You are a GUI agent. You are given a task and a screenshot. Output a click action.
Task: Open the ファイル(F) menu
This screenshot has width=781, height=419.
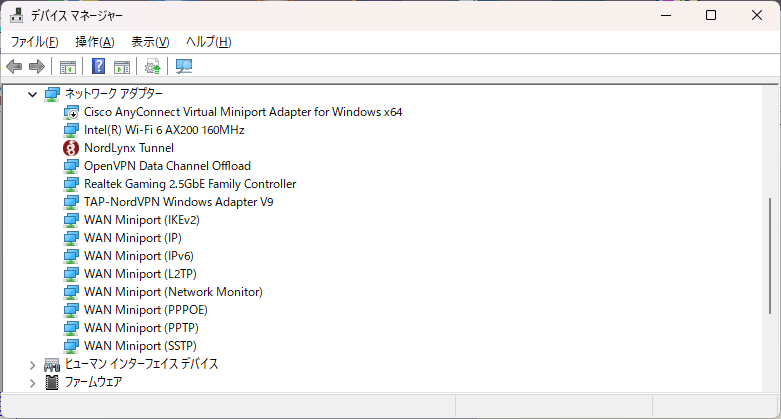coord(34,42)
